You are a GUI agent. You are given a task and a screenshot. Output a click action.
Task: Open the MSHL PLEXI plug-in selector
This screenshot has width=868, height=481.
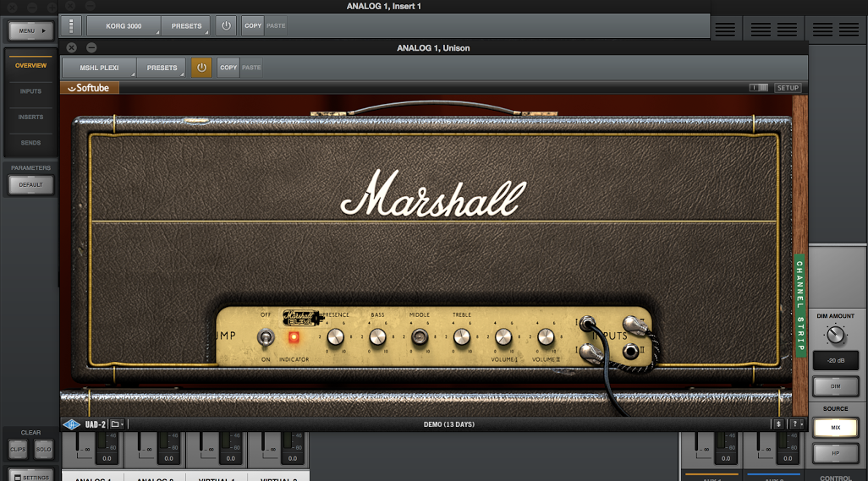[x=99, y=68]
